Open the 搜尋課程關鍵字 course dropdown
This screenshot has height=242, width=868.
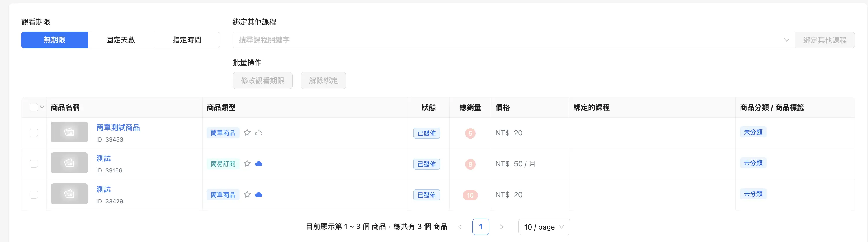tap(514, 40)
